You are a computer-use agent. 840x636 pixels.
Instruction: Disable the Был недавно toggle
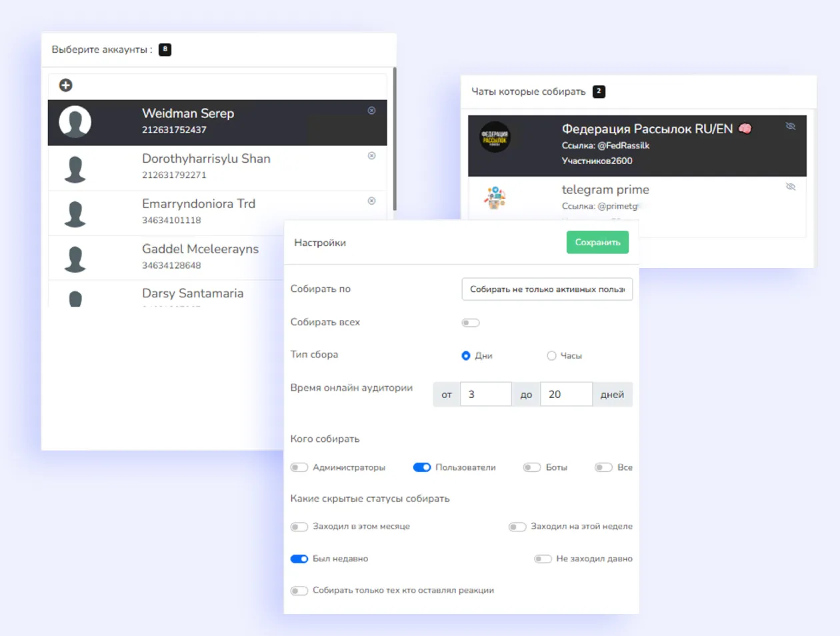(x=299, y=559)
